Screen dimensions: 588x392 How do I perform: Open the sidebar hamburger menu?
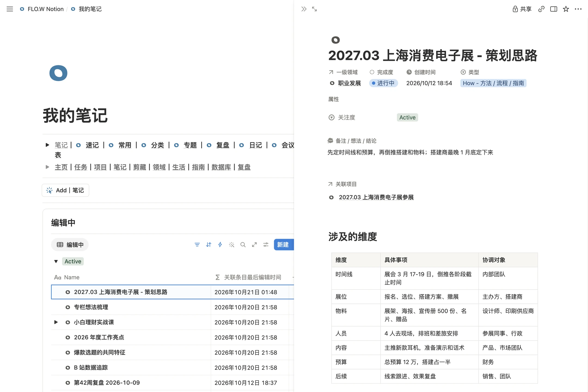click(x=10, y=9)
